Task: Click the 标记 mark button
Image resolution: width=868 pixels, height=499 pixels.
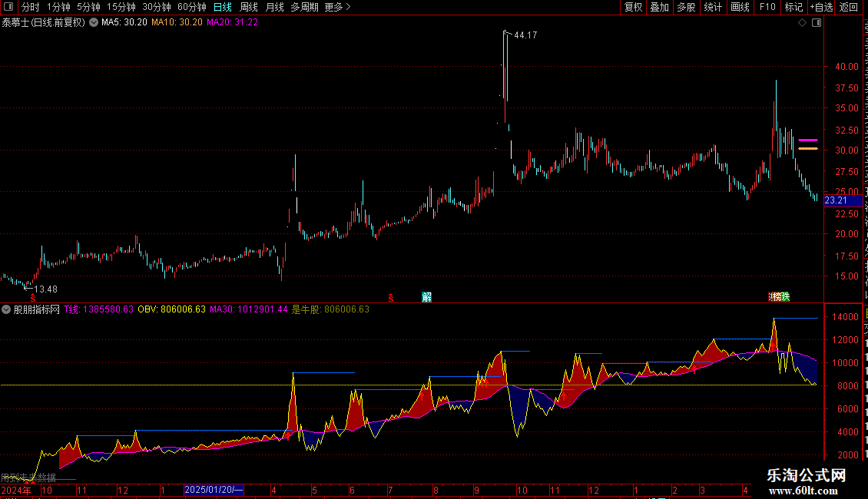Action: pyautogui.click(x=793, y=7)
